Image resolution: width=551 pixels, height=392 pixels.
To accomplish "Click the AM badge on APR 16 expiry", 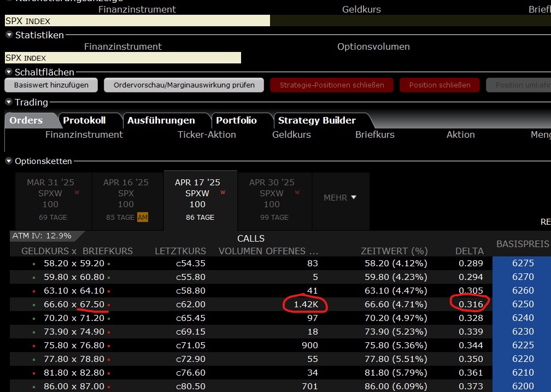I will (x=143, y=218).
